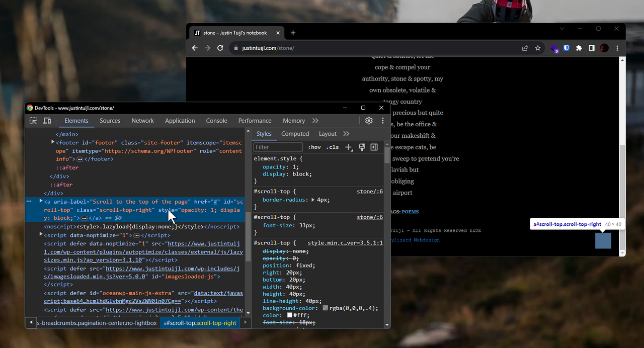Select the Computed sidebar tab
The image size is (644, 348).
point(295,134)
